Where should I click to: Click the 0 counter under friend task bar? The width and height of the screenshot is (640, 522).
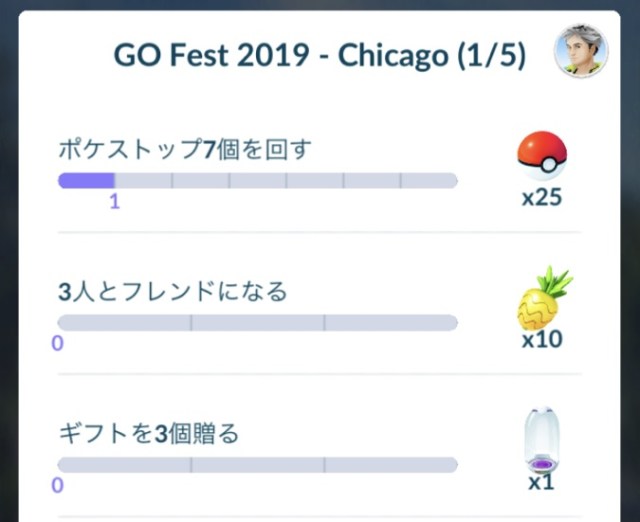pos(57,343)
